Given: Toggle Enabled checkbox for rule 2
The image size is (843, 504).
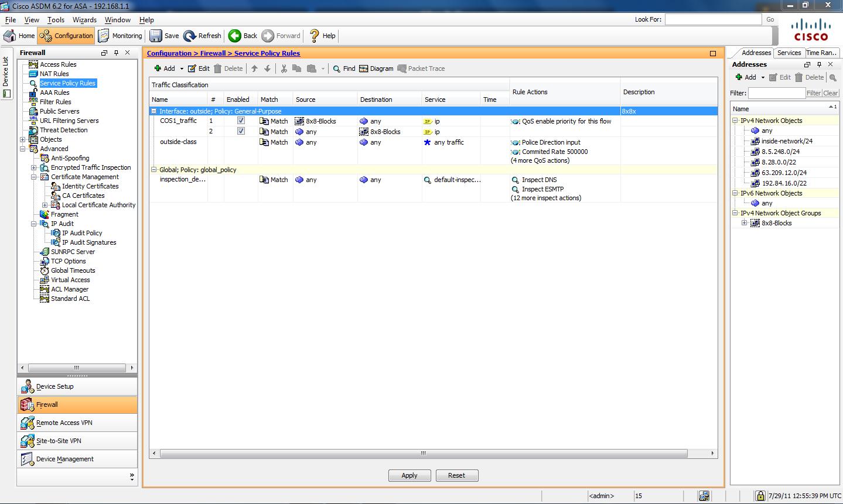Looking at the screenshot, I should coord(241,131).
